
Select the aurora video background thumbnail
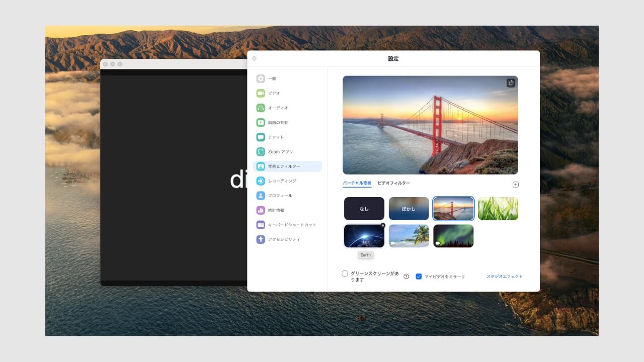pyautogui.click(x=453, y=236)
